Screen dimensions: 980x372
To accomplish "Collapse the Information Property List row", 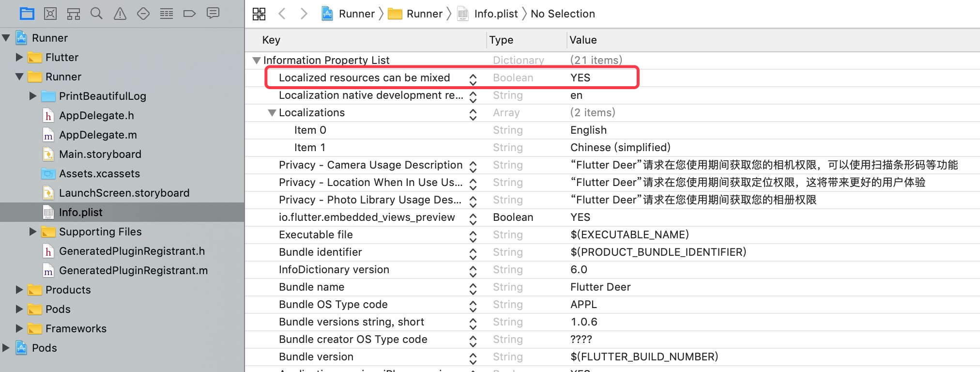I will pyautogui.click(x=257, y=61).
